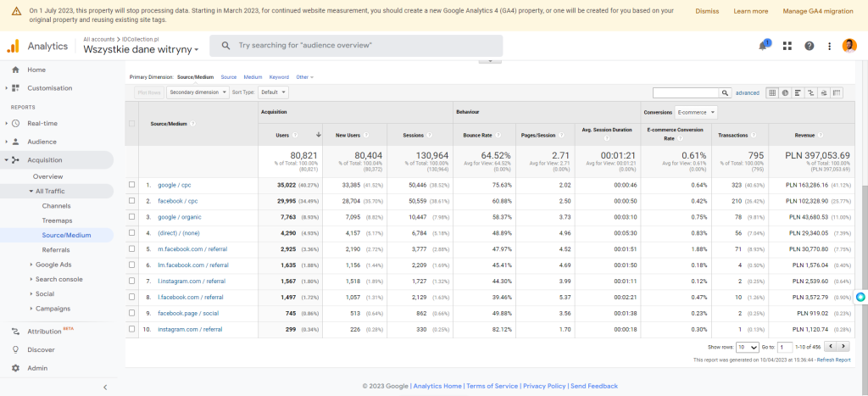Tick the google / cpc row checkbox
This screenshot has height=396, width=868.
[131, 184]
